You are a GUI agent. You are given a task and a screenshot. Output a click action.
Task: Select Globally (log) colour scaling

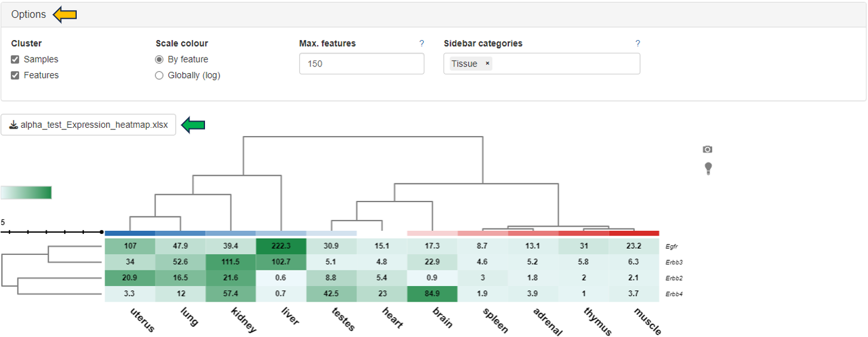159,76
